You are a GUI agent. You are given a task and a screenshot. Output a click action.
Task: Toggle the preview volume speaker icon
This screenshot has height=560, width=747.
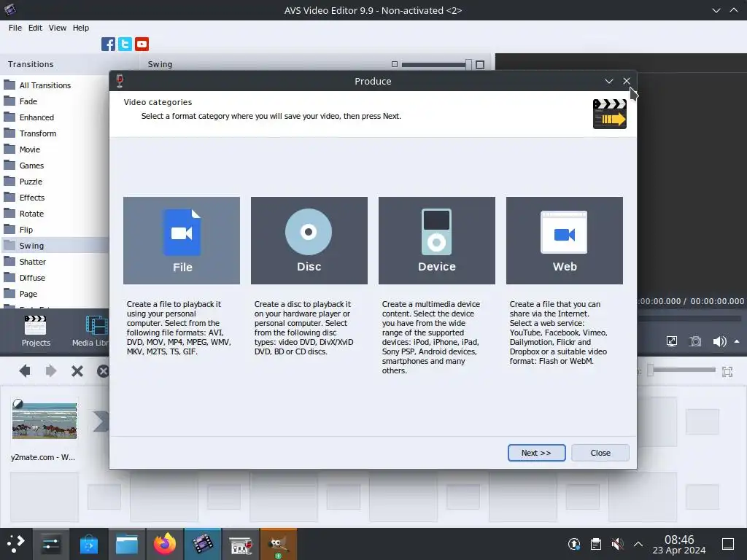click(719, 341)
